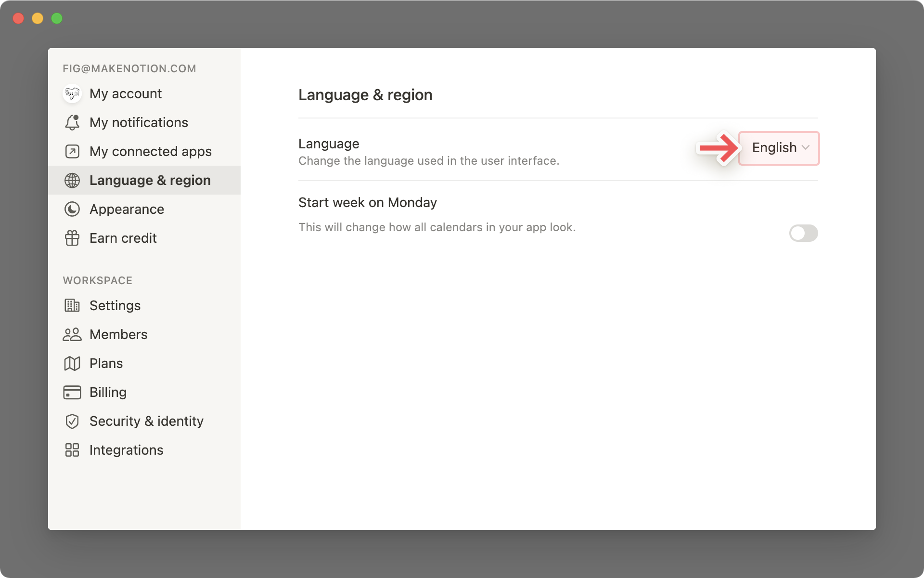924x578 pixels.
Task: Open Plans workspace settings
Action: (x=106, y=363)
